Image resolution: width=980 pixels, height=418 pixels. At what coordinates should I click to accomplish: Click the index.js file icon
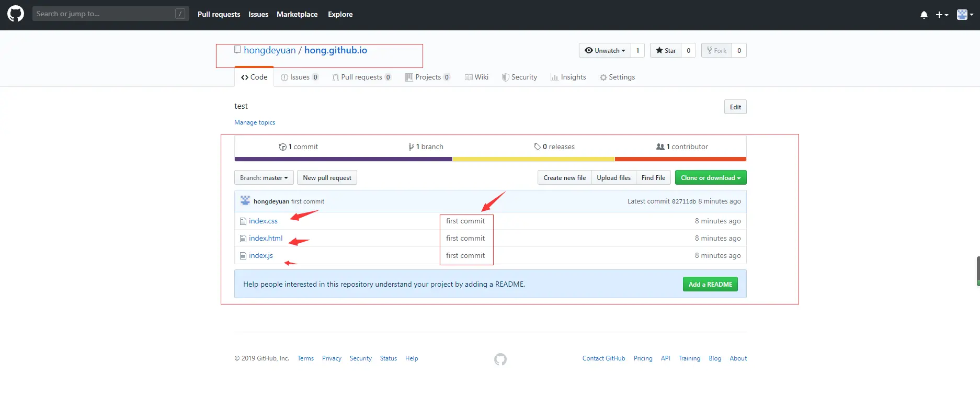(243, 256)
